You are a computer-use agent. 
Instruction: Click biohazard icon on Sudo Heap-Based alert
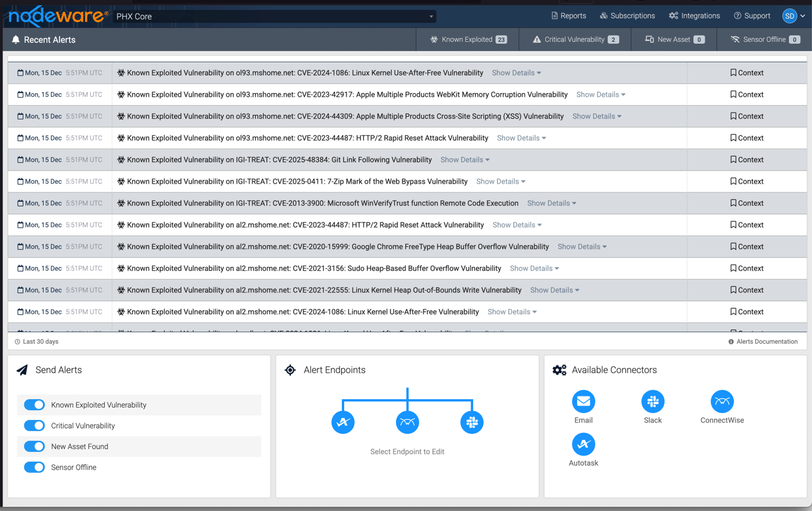point(121,268)
